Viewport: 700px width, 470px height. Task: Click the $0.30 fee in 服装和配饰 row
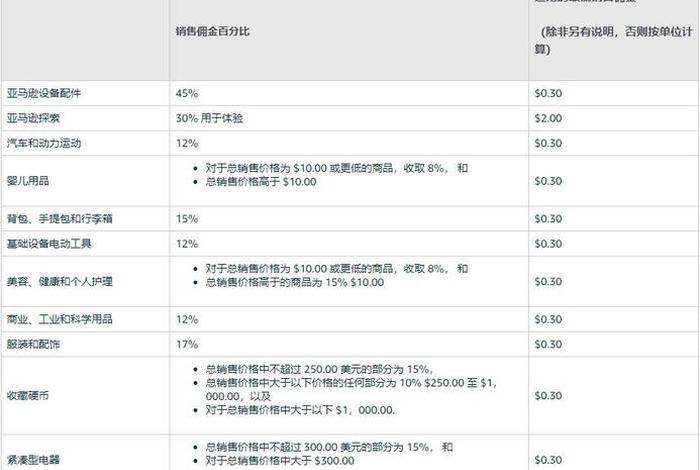coord(548,344)
